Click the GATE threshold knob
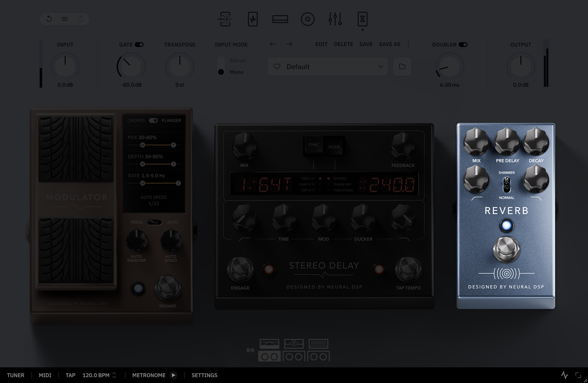588x383 pixels. 131,66
